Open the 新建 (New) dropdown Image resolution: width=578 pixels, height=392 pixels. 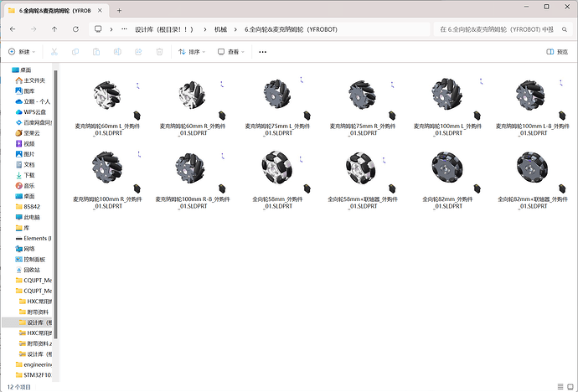pyautogui.click(x=22, y=52)
